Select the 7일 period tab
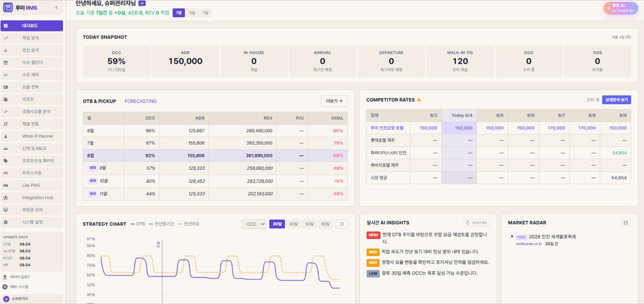The height and width of the screenshot is (304, 644). [x=206, y=13]
